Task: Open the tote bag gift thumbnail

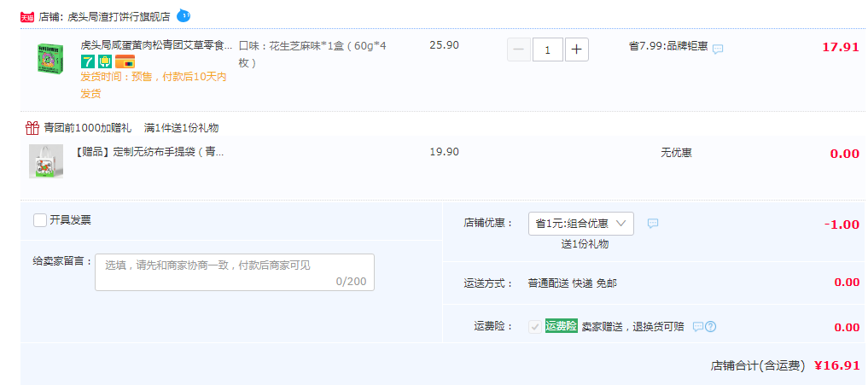Action: pyautogui.click(x=46, y=161)
